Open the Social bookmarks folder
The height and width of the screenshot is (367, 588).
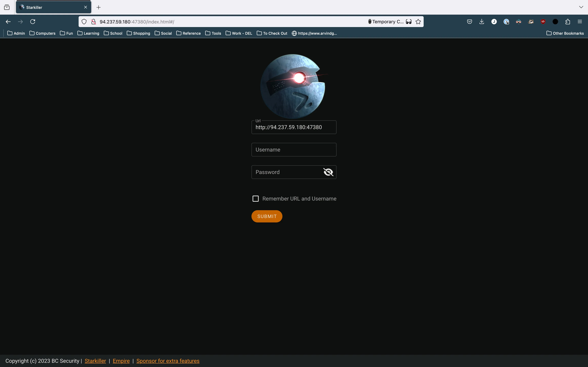[163, 33]
